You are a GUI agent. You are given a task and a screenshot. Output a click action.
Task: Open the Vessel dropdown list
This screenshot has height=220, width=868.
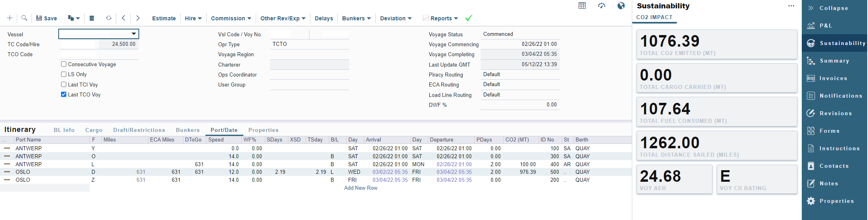pos(134,34)
